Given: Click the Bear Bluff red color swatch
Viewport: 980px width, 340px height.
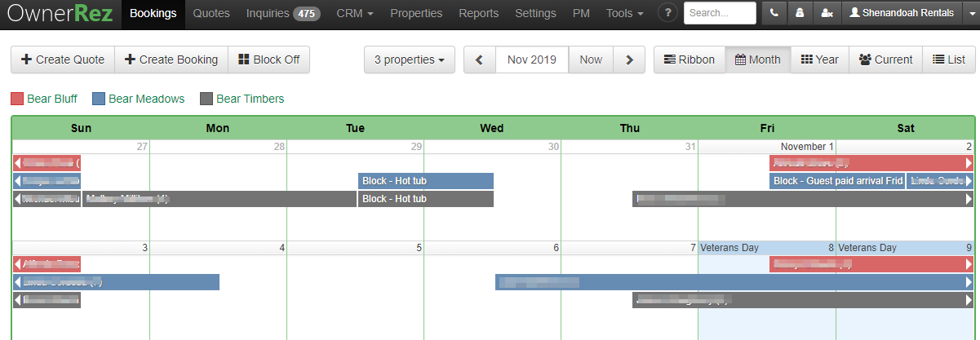Looking at the screenshot, I should point(17,99).
